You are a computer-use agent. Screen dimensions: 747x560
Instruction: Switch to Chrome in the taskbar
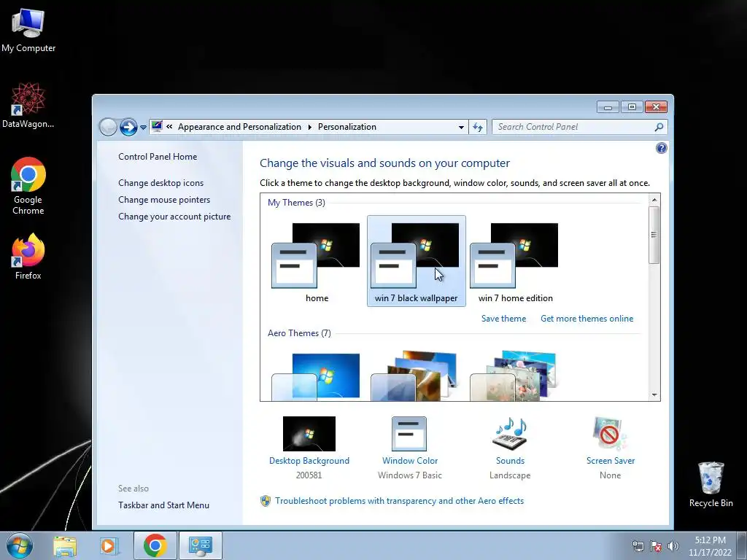155,545
